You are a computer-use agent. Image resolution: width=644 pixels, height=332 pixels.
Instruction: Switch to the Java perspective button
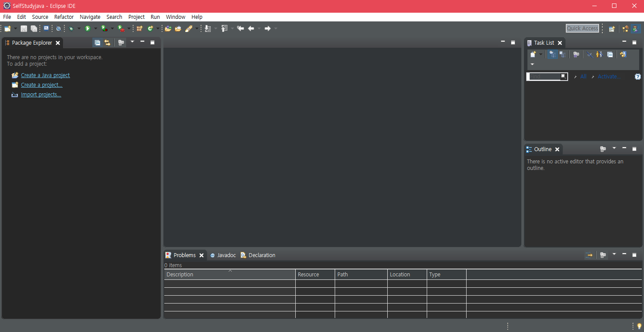[636, 28]
